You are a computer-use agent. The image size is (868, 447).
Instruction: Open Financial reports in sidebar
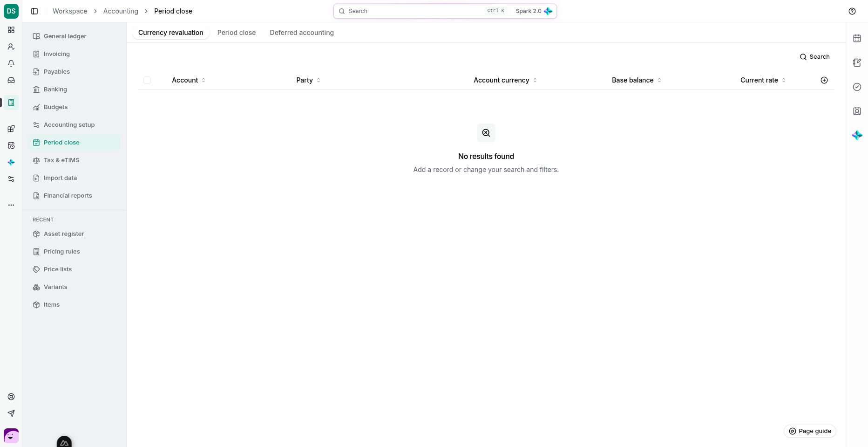74,196
